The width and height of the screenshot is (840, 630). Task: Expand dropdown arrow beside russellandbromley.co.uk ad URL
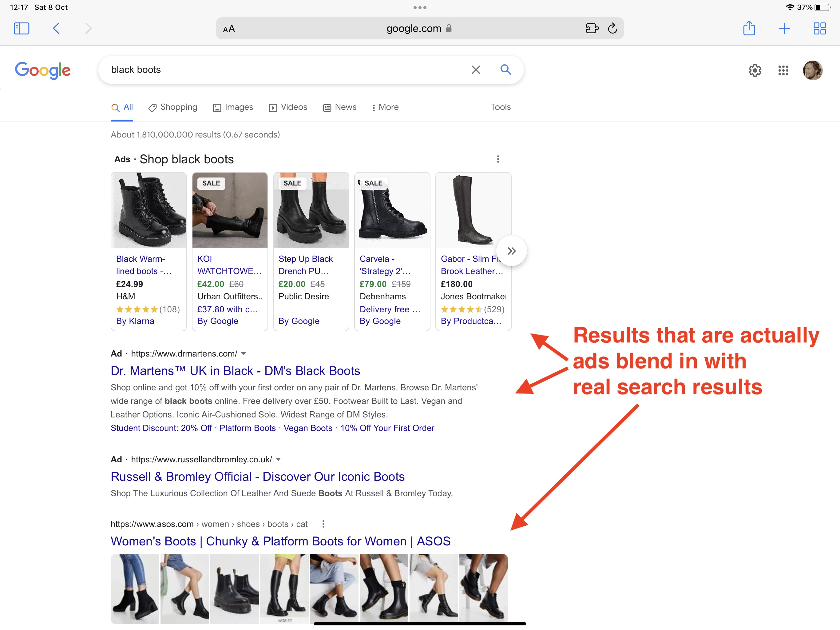click(278, 460)
